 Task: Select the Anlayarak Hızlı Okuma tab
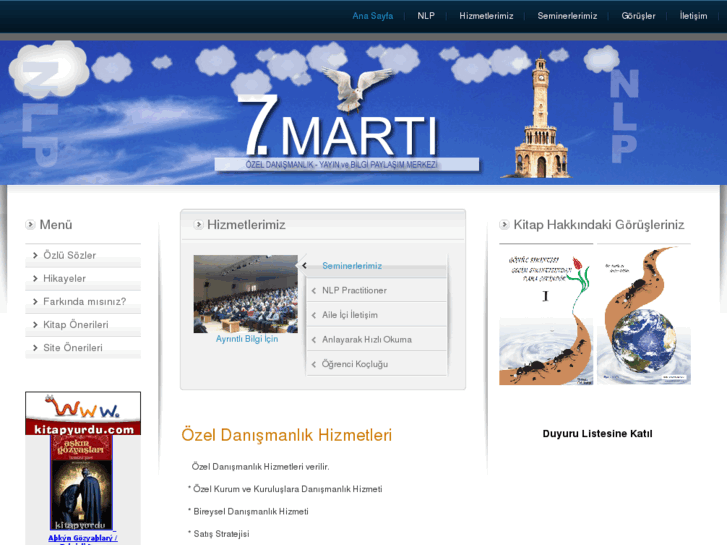tap(376, 340)
